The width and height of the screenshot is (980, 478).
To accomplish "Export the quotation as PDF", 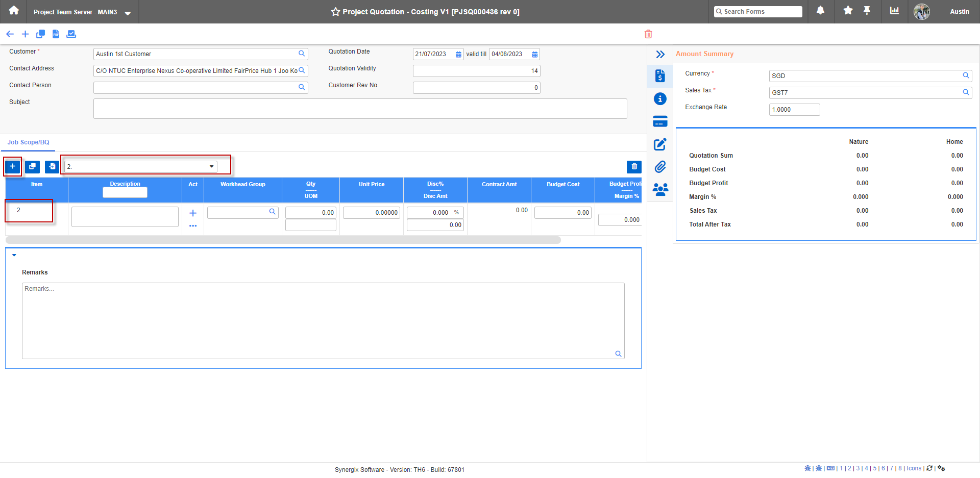I will [x=56, y=34].
